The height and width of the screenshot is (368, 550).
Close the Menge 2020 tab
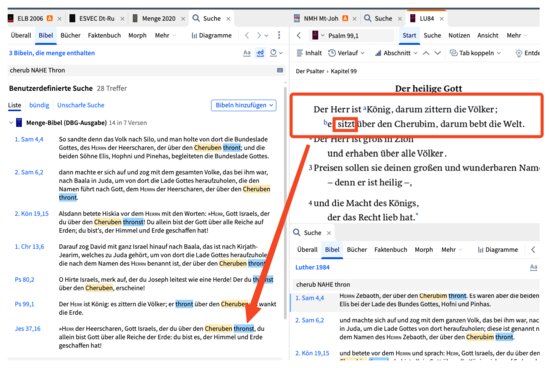(x=183, y=19)
